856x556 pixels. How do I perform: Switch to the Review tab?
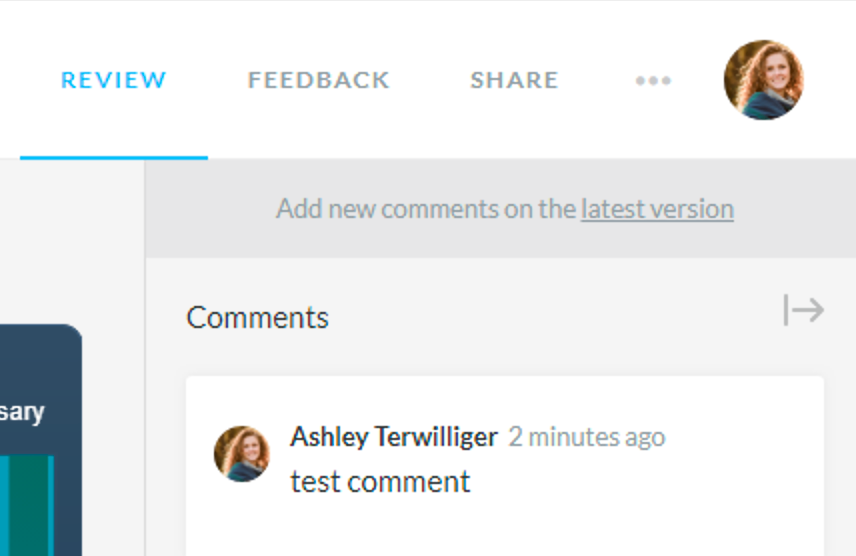(x=114, y=80)
